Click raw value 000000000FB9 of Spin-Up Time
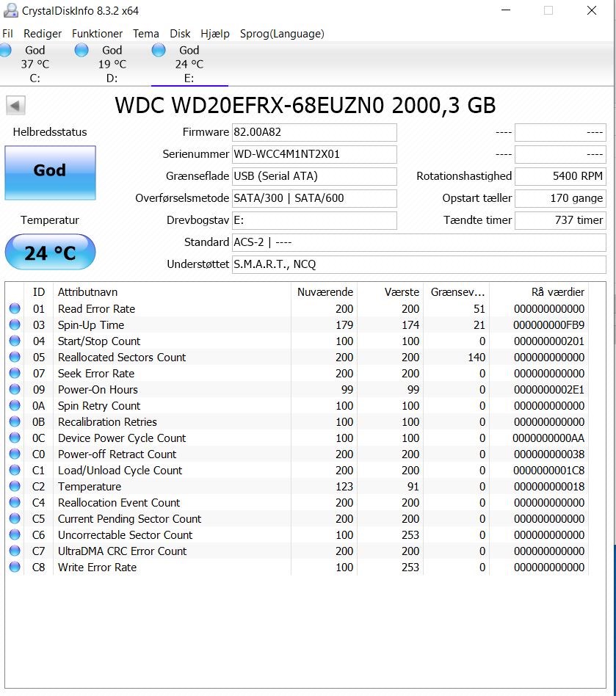The width and height of the screenshot is (616, 696). pos(548,325)
